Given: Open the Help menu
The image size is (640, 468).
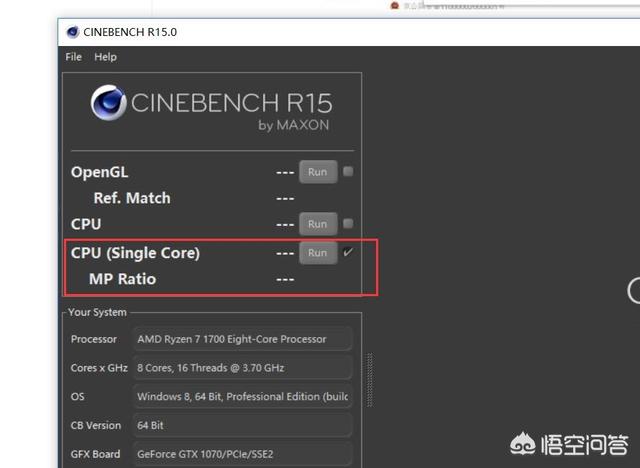Looking at the screenshot, I should (x=105, y=57).
